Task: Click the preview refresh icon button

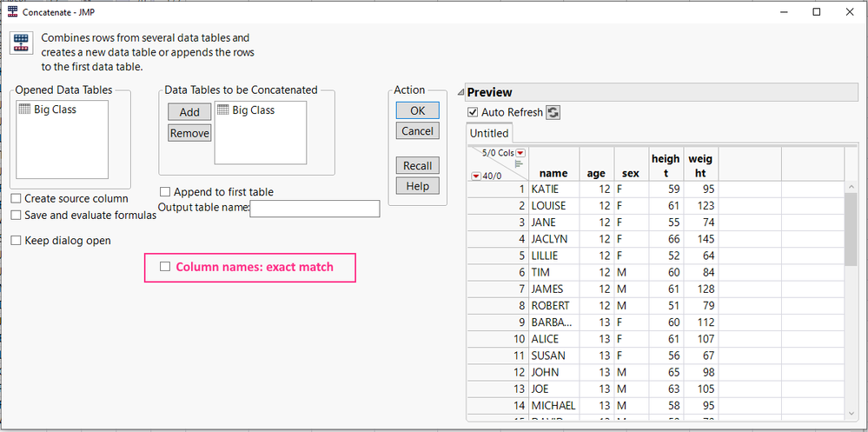Action: point(553,112)
